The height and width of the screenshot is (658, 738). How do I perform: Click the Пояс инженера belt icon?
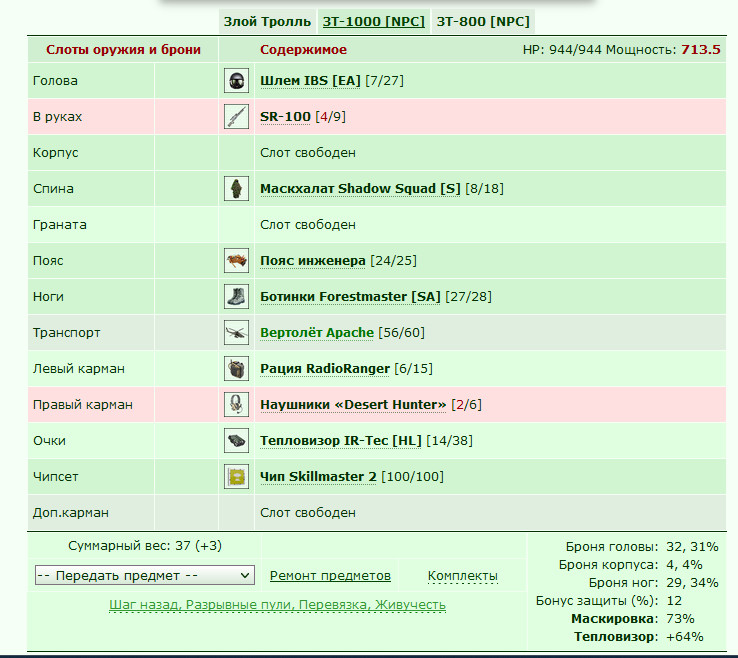236,261
